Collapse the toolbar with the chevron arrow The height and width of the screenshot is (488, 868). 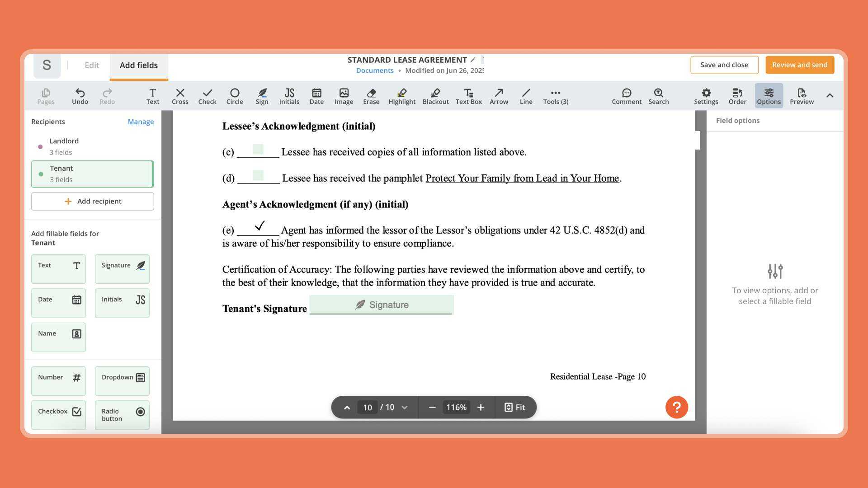click(830, 95)
